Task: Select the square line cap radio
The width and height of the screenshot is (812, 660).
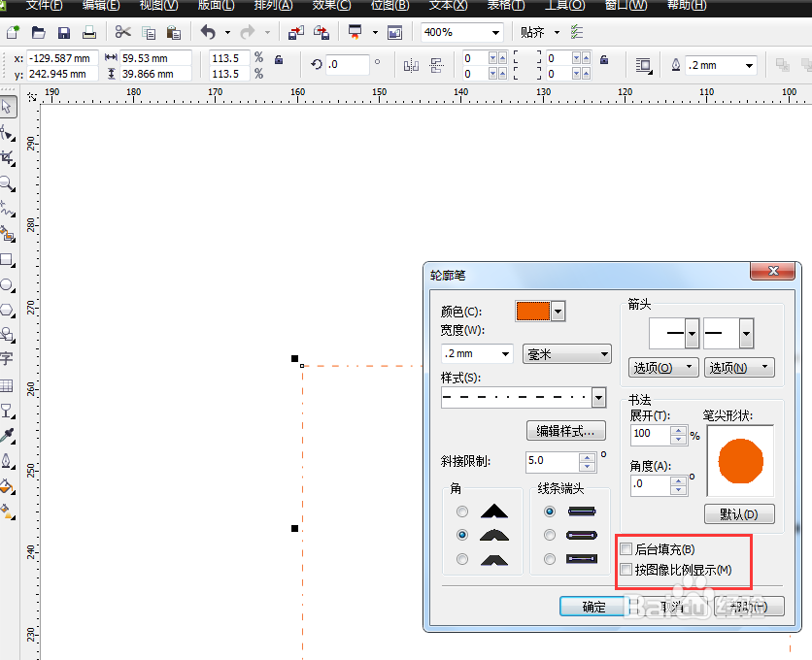Action: click(x=550, y=511)
